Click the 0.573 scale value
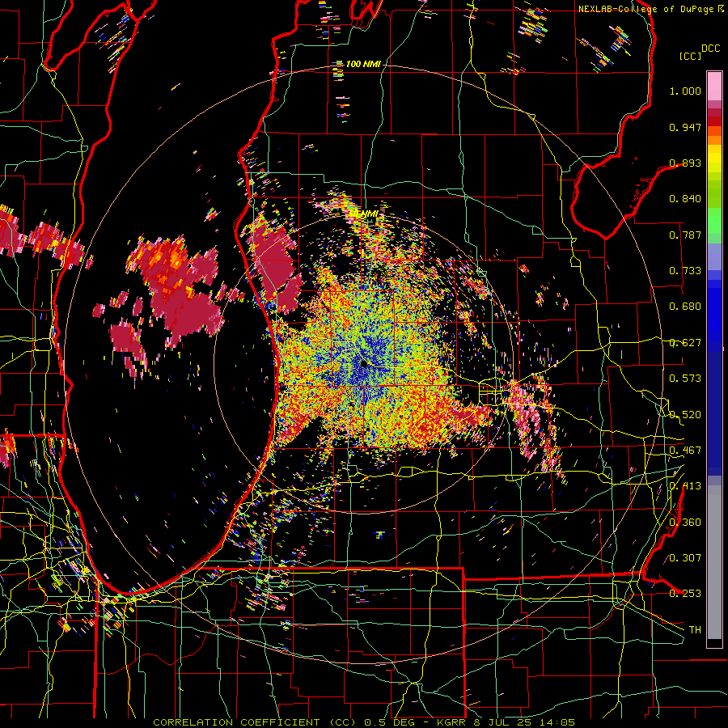Viewport: 728px width, 728px height. pos(685,379)
